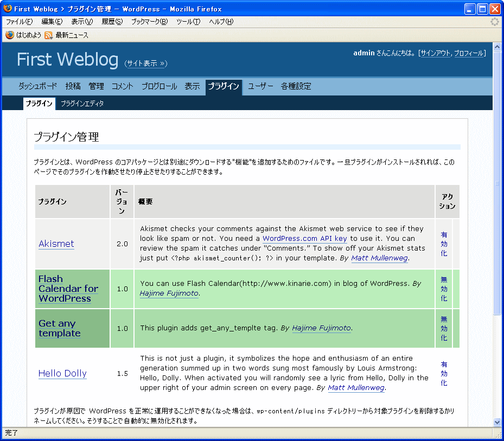Enable the Hello Dolly plugin via 有効化
504x441 pixels.
click(444, 373)
